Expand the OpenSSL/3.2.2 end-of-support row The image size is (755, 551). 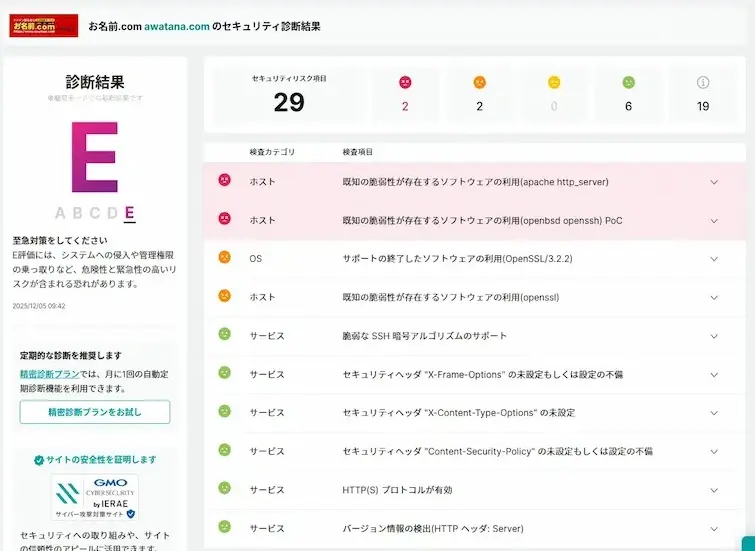tap(714, 259)
